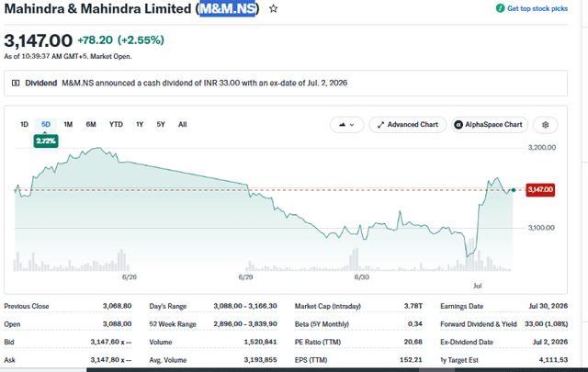Show the All time chart range
This screenshot has height=372, width=588.
coord(183,125)
